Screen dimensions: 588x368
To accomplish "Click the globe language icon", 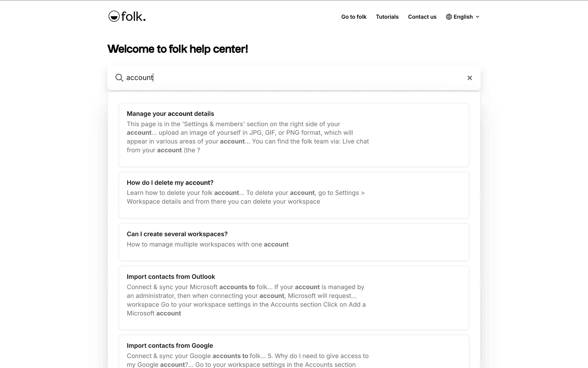I will 449,17.
